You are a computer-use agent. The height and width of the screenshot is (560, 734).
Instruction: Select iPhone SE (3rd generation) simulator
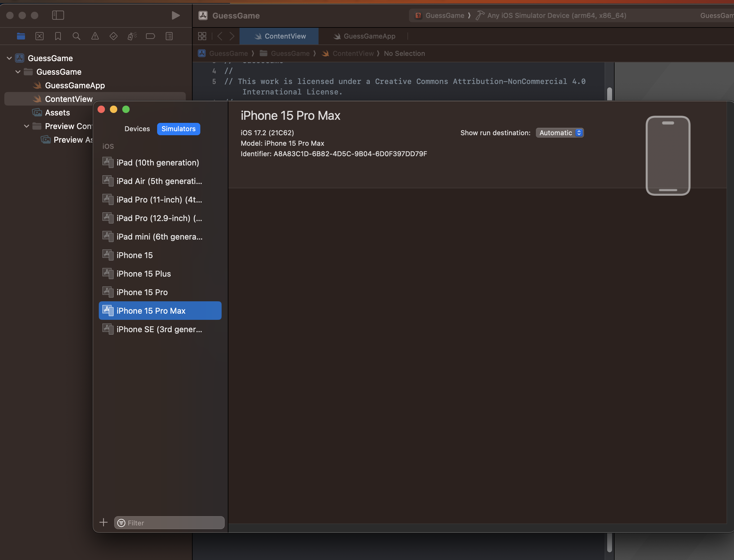[x=160, y=329]
